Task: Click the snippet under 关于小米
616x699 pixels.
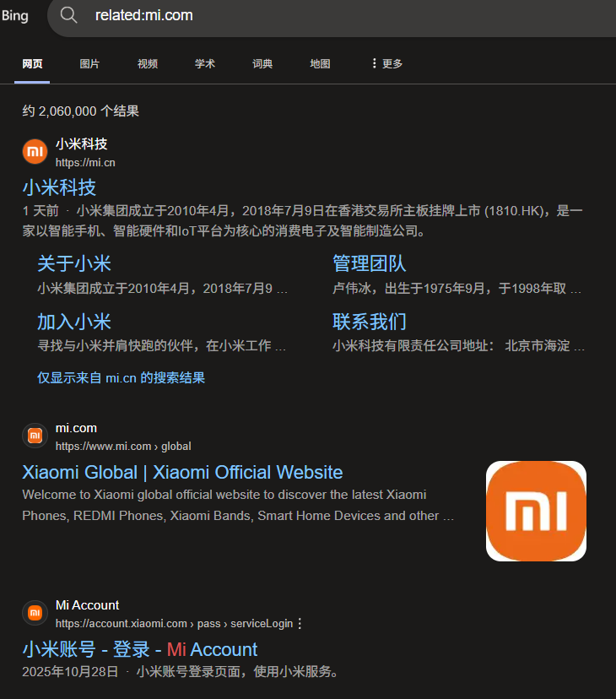Action: click(x=163, y=289)
